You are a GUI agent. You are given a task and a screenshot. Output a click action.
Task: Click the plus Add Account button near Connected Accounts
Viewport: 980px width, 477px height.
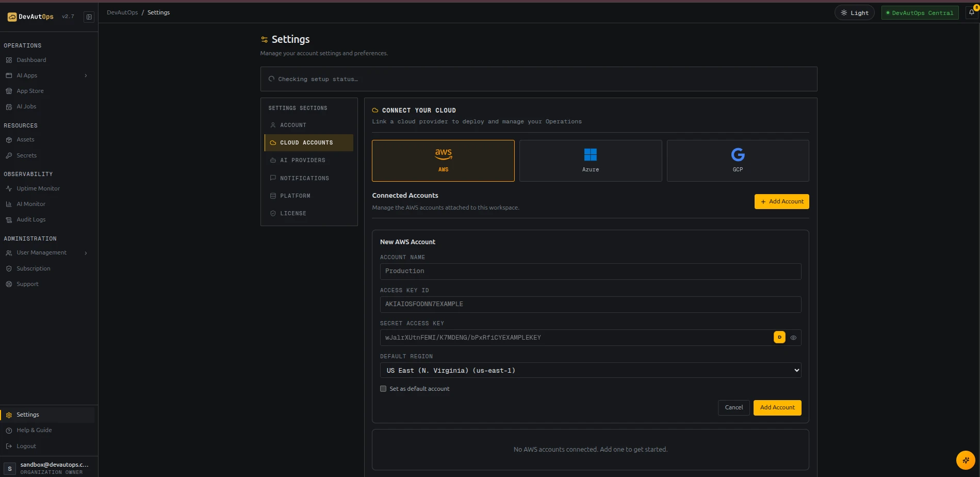782,202
